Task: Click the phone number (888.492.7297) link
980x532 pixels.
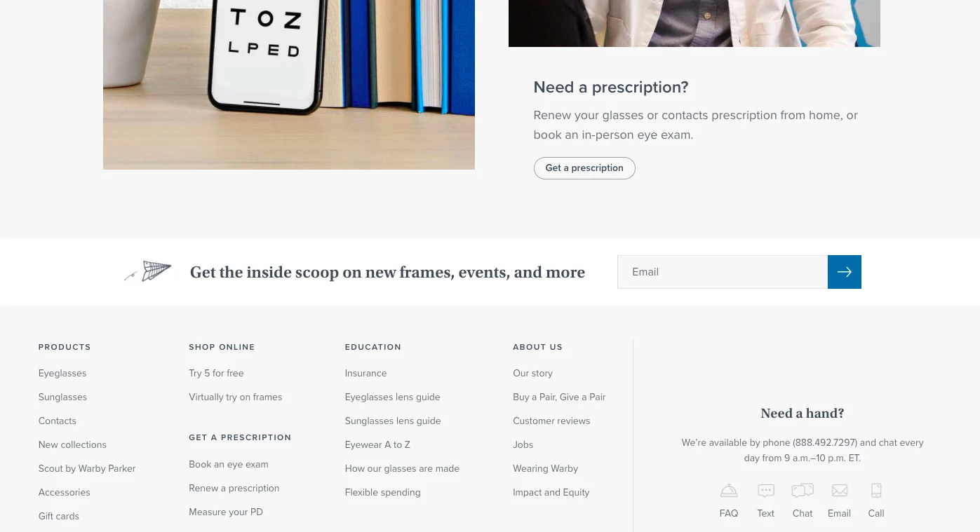Action: 824,442
